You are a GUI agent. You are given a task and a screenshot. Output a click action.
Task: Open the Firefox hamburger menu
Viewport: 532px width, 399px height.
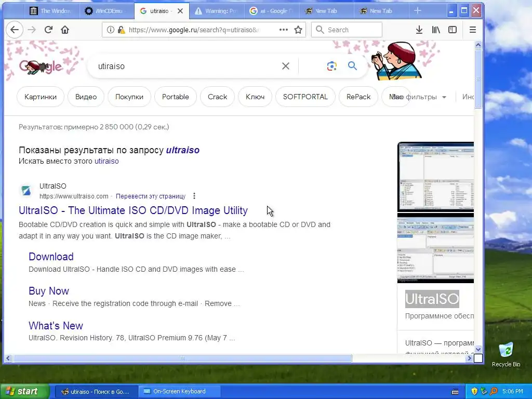click(473, 30)
